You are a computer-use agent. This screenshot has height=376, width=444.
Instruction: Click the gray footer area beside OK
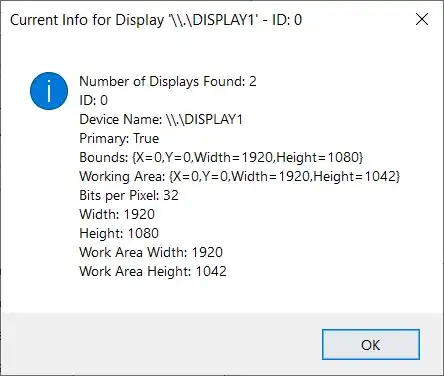point(160,344)
